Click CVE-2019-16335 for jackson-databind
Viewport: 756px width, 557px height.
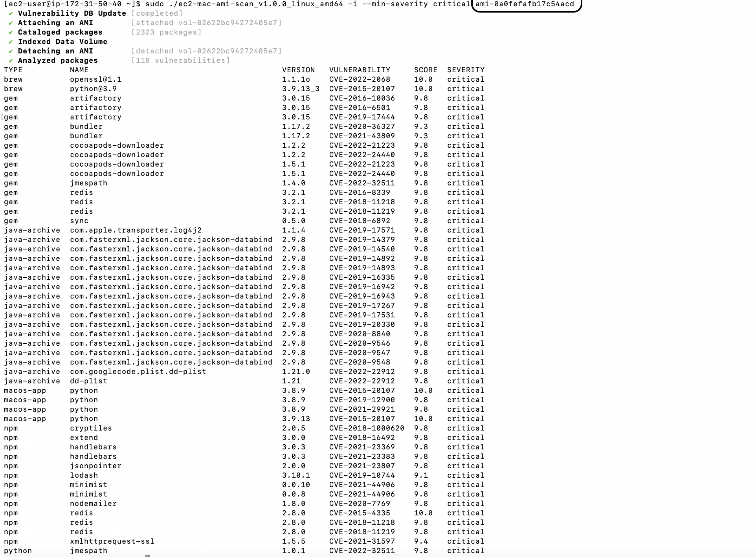click(x=362, y=277)
